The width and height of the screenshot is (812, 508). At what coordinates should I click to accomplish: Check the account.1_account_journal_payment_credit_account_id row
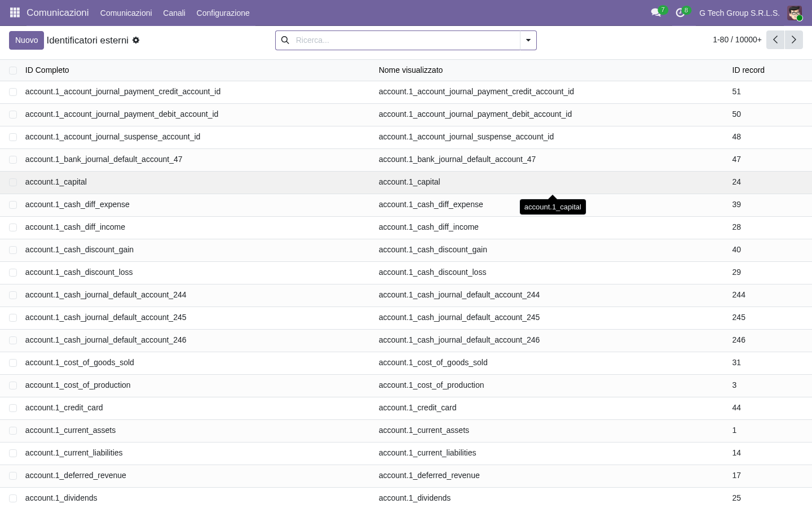coord(13,92)
